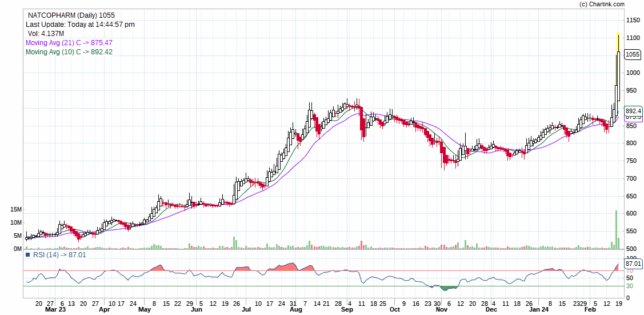Click the blue RSI legend square
The image size is (644, 315).
tap(28, 254)
